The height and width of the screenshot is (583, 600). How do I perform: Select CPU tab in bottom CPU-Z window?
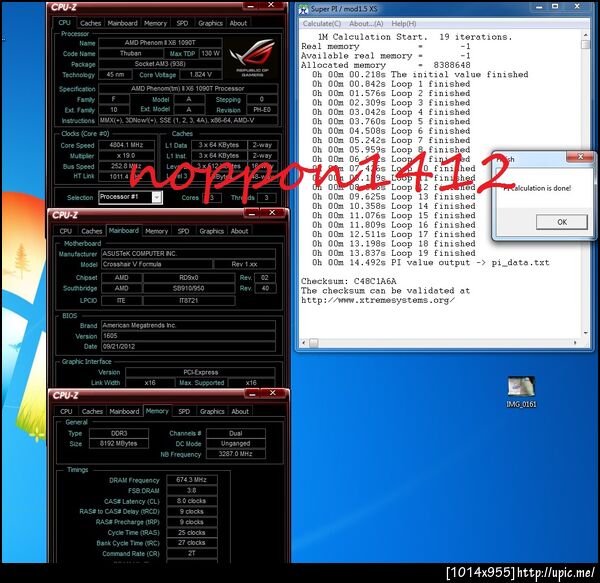tap(66, 411)
